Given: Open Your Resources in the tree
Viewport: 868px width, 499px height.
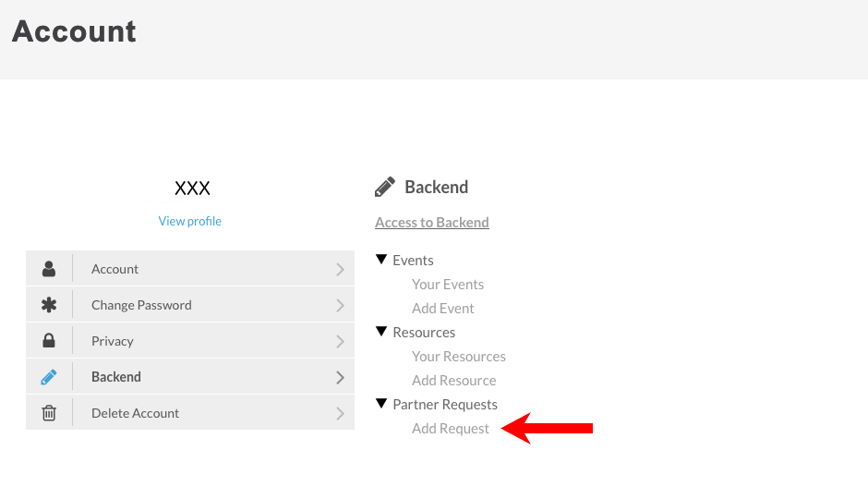Looking at the screenshot, I should tap(459, 357).
